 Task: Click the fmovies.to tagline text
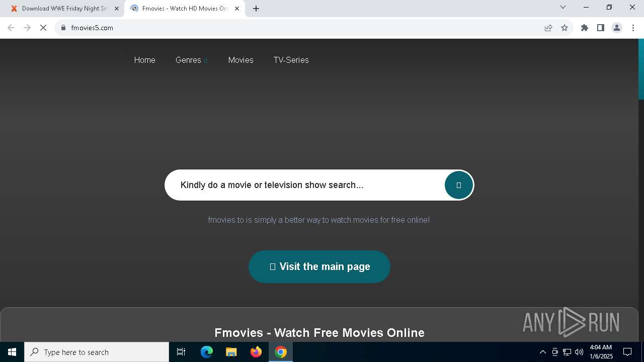(319, 220)
